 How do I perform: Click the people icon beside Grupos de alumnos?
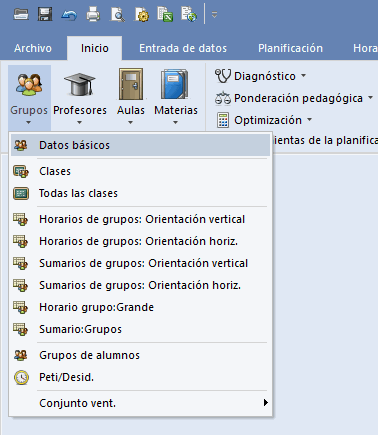21,355
